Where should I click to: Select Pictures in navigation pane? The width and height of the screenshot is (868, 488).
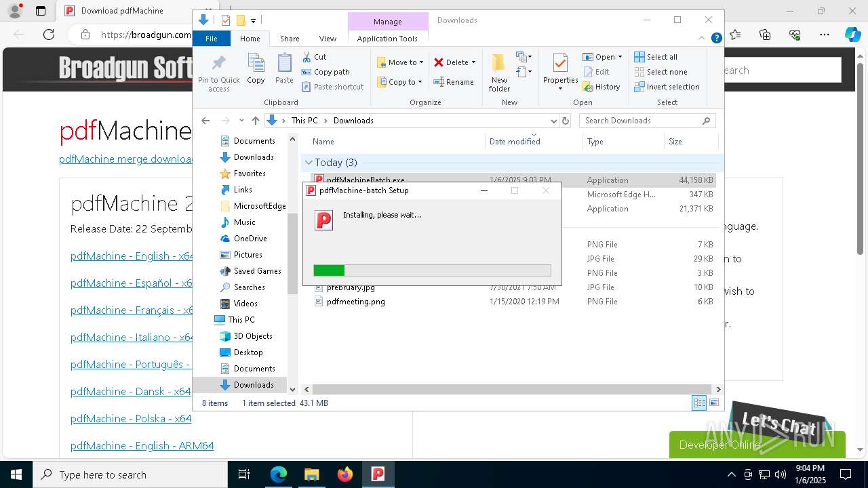pos(248,255)
